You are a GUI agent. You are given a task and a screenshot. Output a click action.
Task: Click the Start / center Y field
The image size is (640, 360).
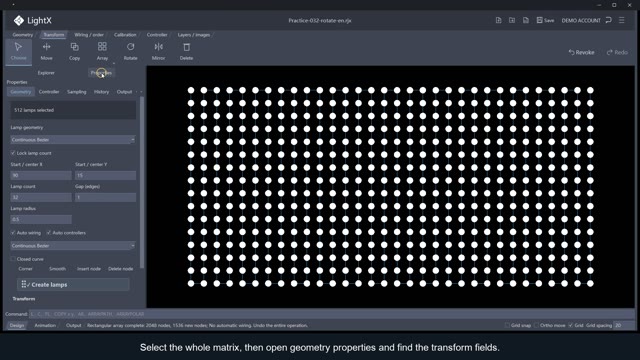pyautogui.click(x=105, y=175)
